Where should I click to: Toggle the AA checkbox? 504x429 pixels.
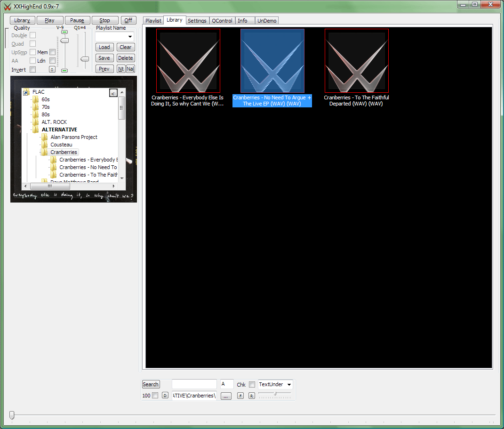(x=33, y=60)
